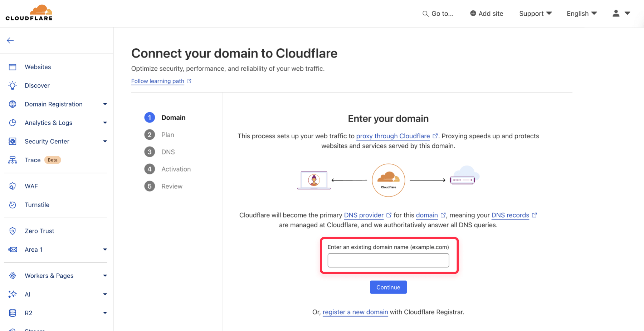The image size is (644, 331).
Task: Open the account dropdown arrow
Action: pyautogui.click(x=627, y=13)
